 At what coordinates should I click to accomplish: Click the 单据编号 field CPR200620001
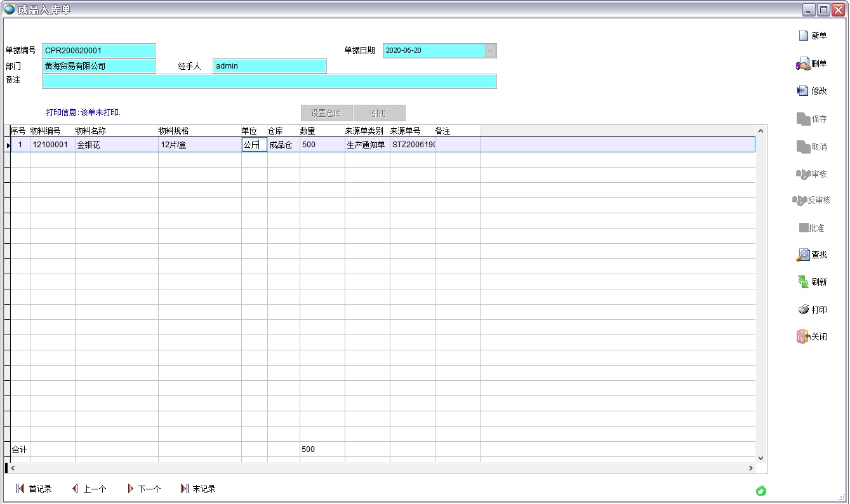pos(98,51)
